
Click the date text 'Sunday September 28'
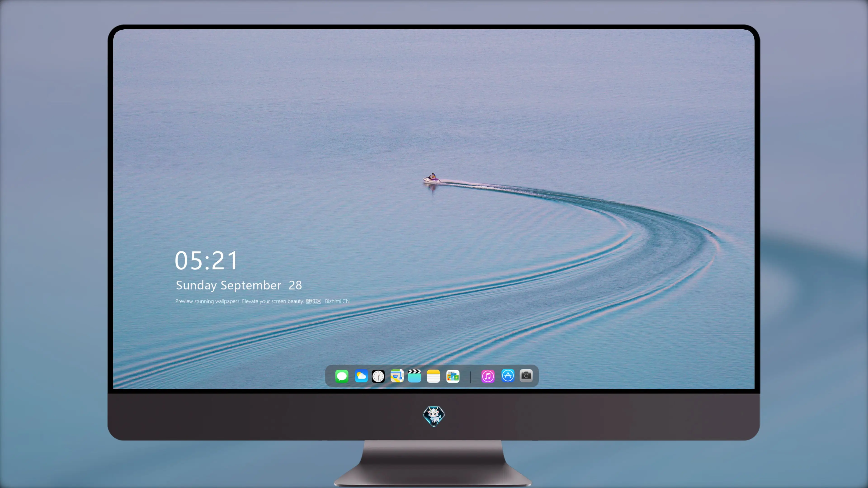tap(238, 285)
